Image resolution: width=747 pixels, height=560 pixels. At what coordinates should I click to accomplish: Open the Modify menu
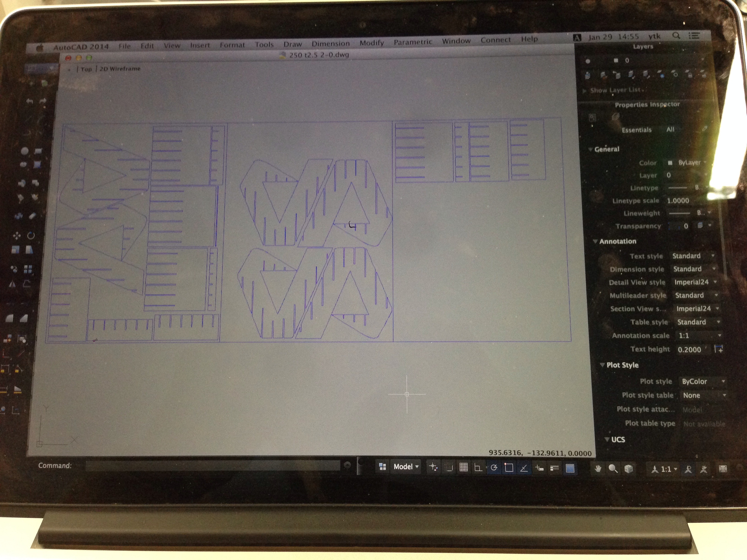371,43
